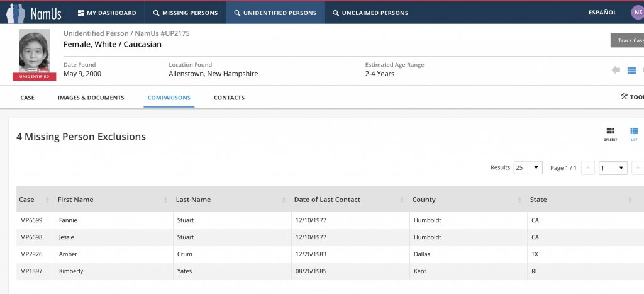The height and width of the screenshot is (294, 644).
Task: Open the Tools wrench menu
Action: [x=631, y=97]
